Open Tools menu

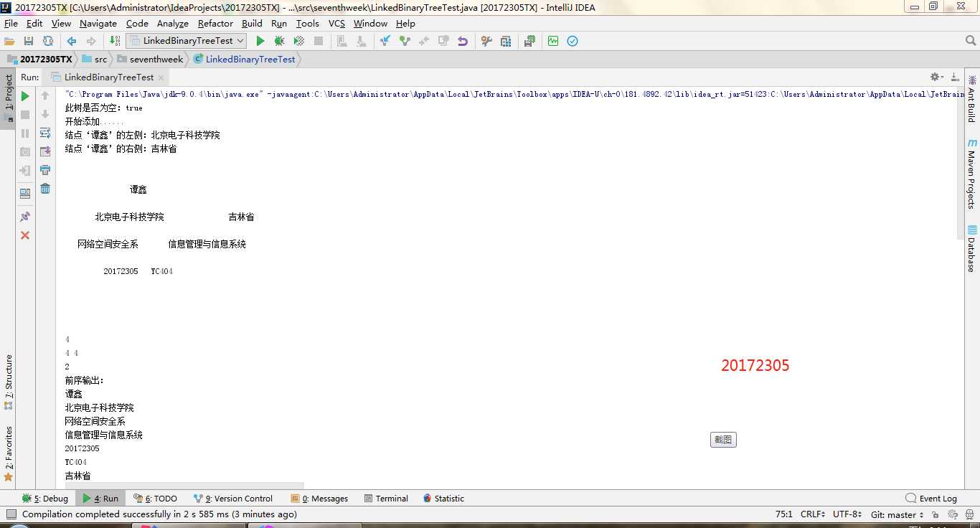click(308, 24)
